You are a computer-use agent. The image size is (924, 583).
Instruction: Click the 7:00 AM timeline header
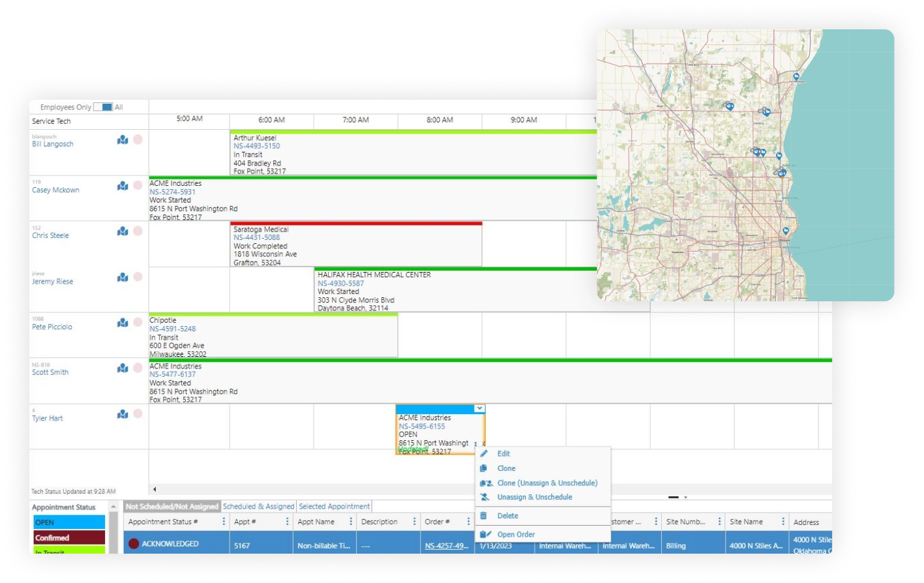coord(356,120)
